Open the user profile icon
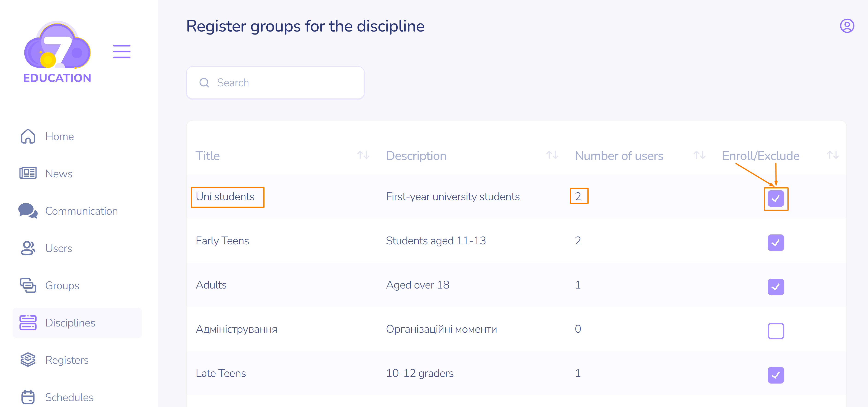This screenshot has height=407, width=868. [x=846, y=26]
